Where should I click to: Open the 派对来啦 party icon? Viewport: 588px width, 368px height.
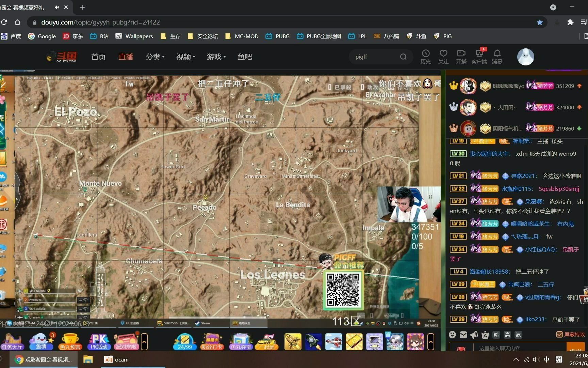[x=126, y=342]
